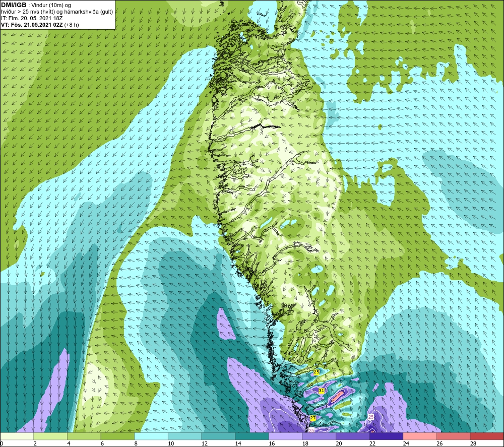Screen dimensions: 504x447
Task: Click the legend scale number 6
Action: pyautogui.click(x=102, y=443)
